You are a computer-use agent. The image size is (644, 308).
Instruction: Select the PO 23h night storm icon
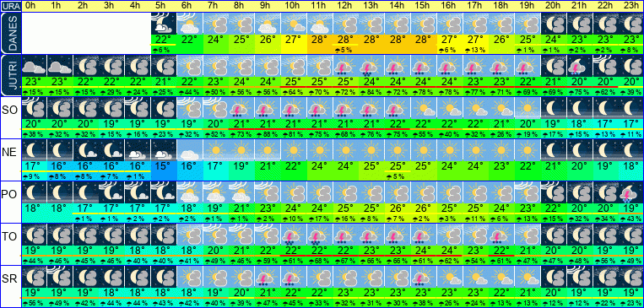[631, 192]
